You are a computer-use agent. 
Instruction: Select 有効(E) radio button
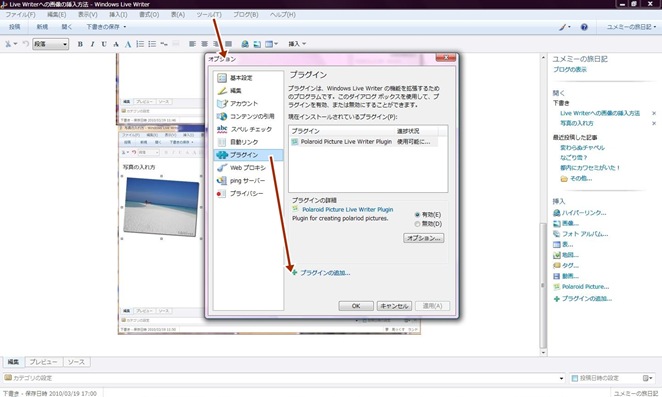pos(428,215)
